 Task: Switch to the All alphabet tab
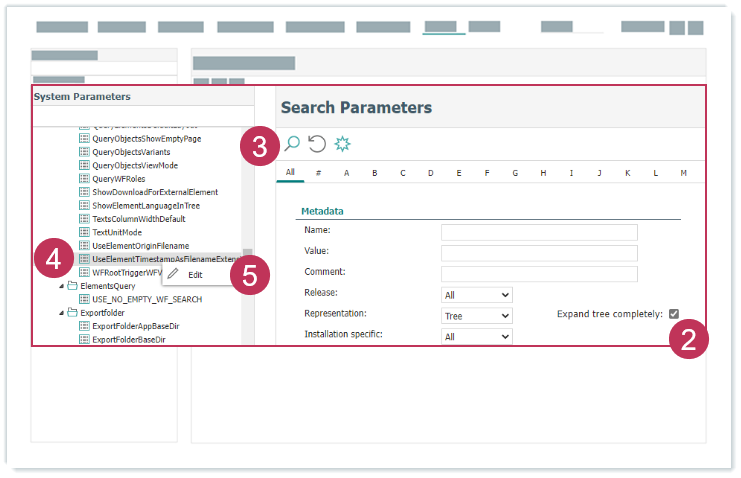[x=290, y=173]
